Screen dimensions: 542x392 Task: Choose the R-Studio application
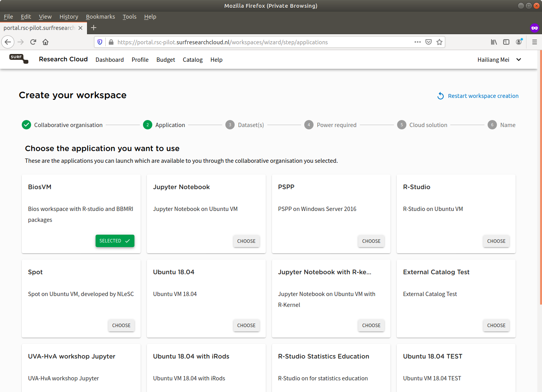coord(496,241)
